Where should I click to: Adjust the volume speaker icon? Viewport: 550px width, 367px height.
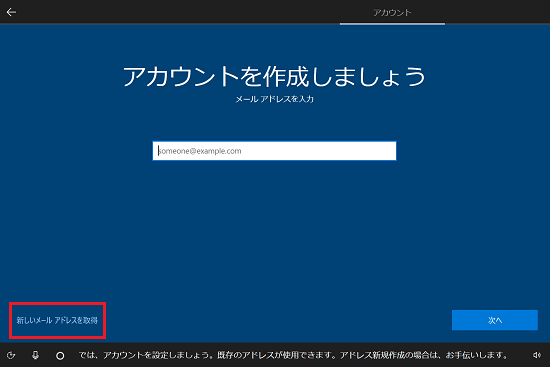pyautogui.click(x=536, y=355)
